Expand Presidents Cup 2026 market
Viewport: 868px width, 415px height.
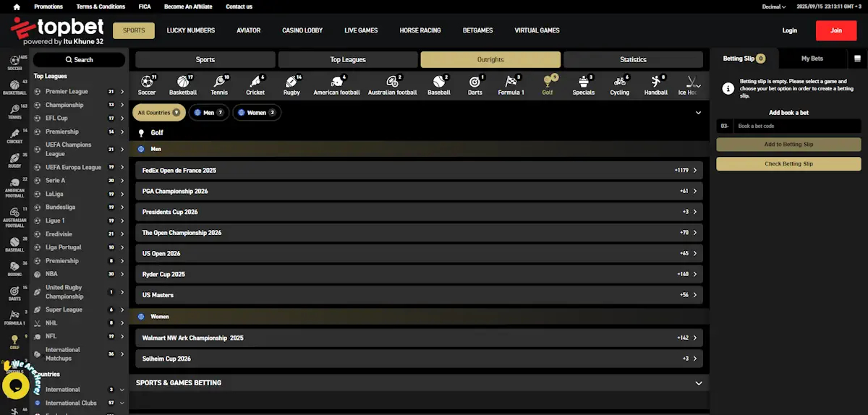(x=419, y=212)
